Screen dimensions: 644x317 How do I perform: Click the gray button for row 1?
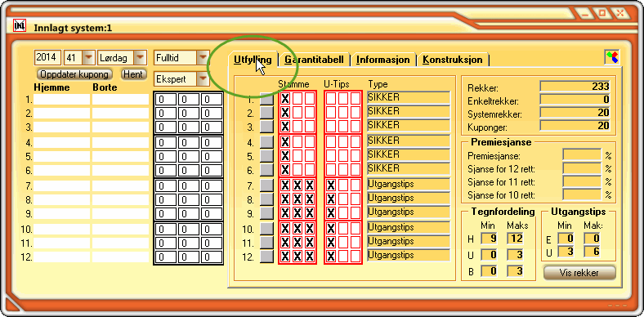[267, 99]
